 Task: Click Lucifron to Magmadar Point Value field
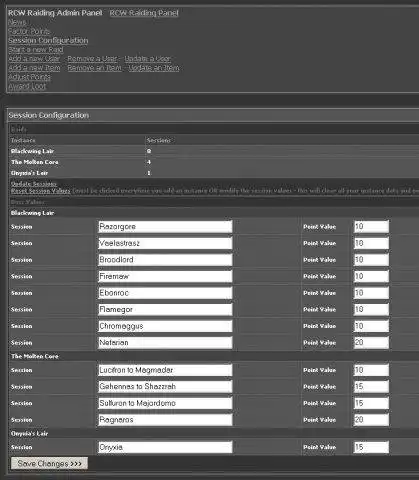point(371,370)
